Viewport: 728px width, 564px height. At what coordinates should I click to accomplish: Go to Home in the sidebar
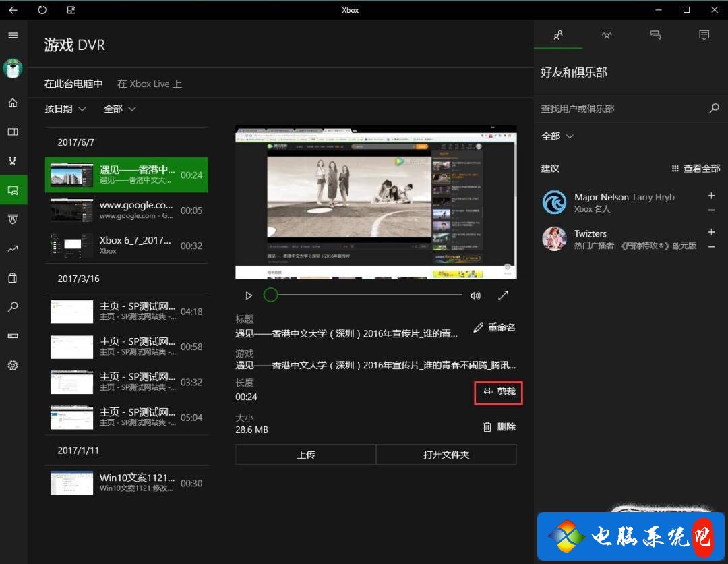click(13, 103)
